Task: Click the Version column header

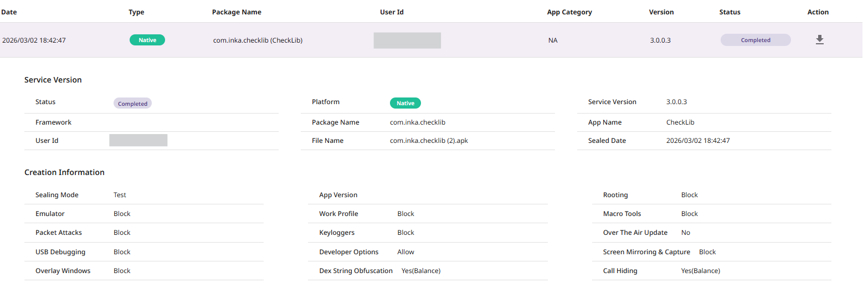Action: pos(661,12)
